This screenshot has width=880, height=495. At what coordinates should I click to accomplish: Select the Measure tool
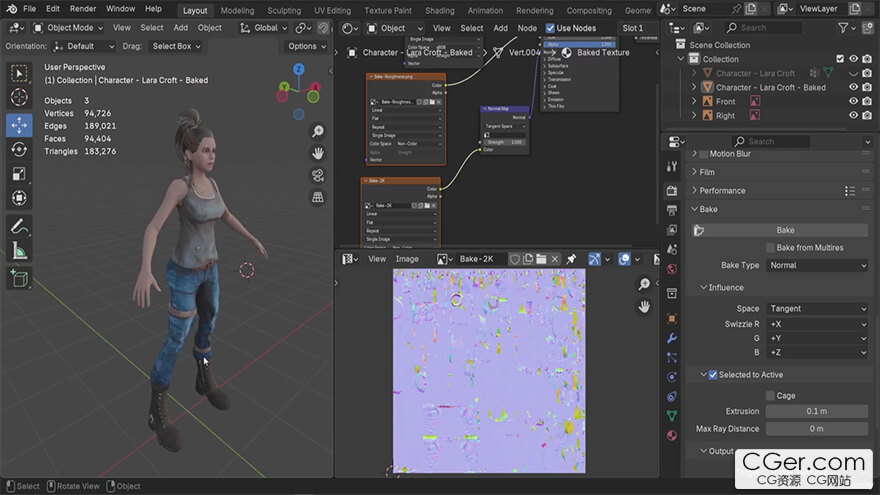(19, 251)
